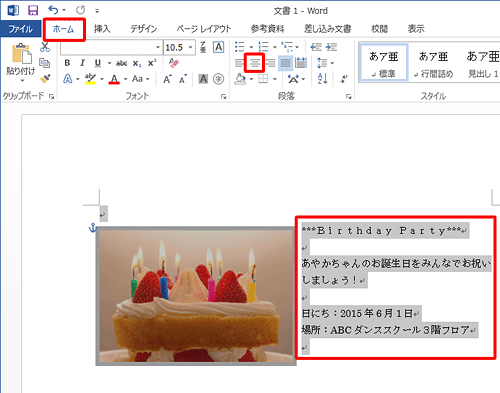Open the Line Spacing dropdown

click(x=325, y=63)
